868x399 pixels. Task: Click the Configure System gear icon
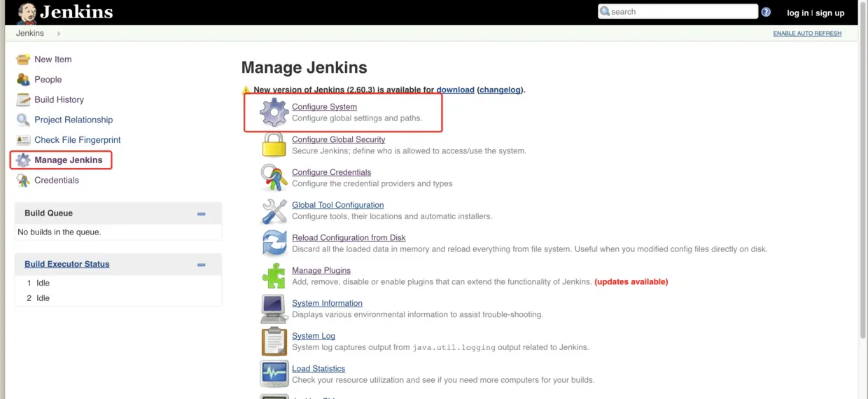274,112
